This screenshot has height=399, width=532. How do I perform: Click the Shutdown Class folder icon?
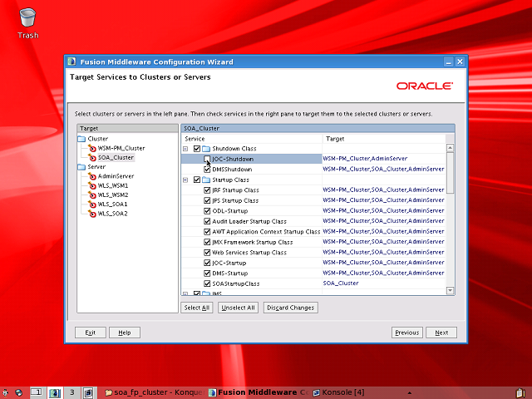pos(206,149)
